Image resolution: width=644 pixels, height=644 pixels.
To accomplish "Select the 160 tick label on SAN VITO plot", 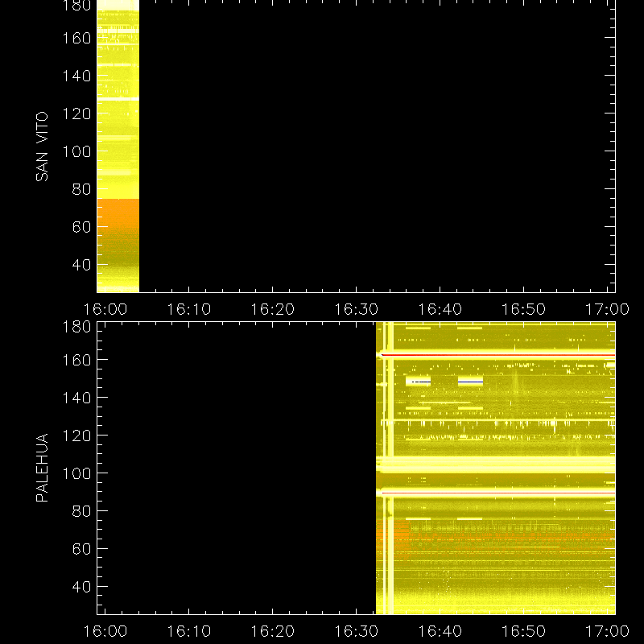I will 76,38.
